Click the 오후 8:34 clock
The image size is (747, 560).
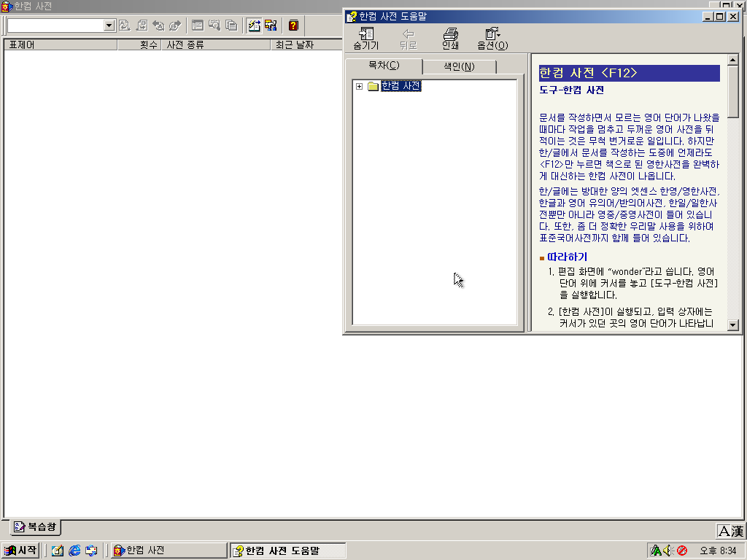click(718, 551)
